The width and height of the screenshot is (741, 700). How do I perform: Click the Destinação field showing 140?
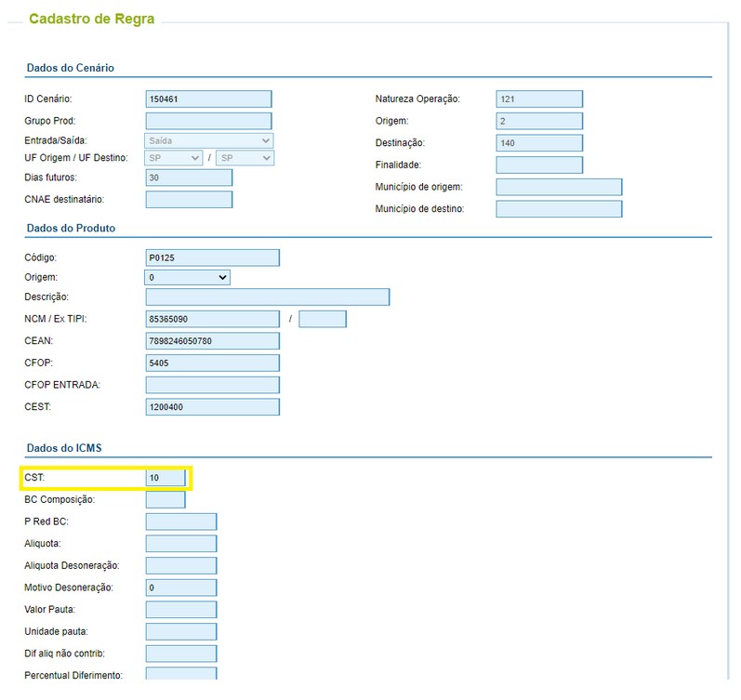click(x=539, y=143)
